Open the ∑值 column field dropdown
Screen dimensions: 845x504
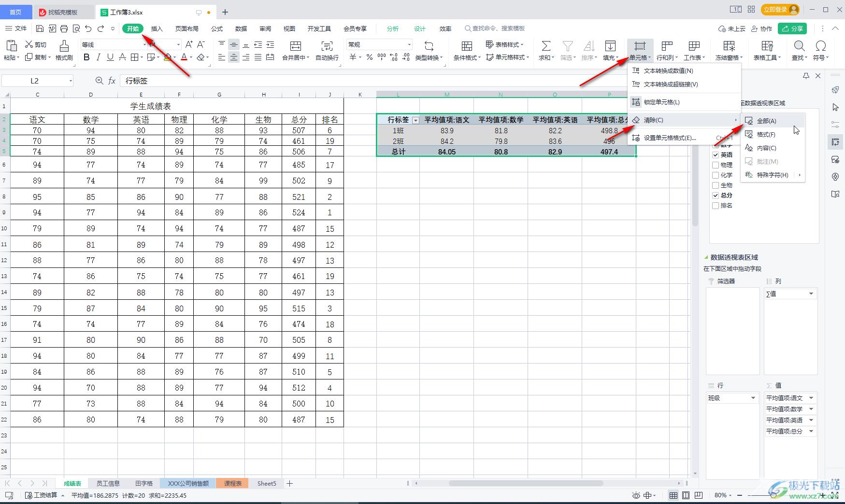click(811, 294)
